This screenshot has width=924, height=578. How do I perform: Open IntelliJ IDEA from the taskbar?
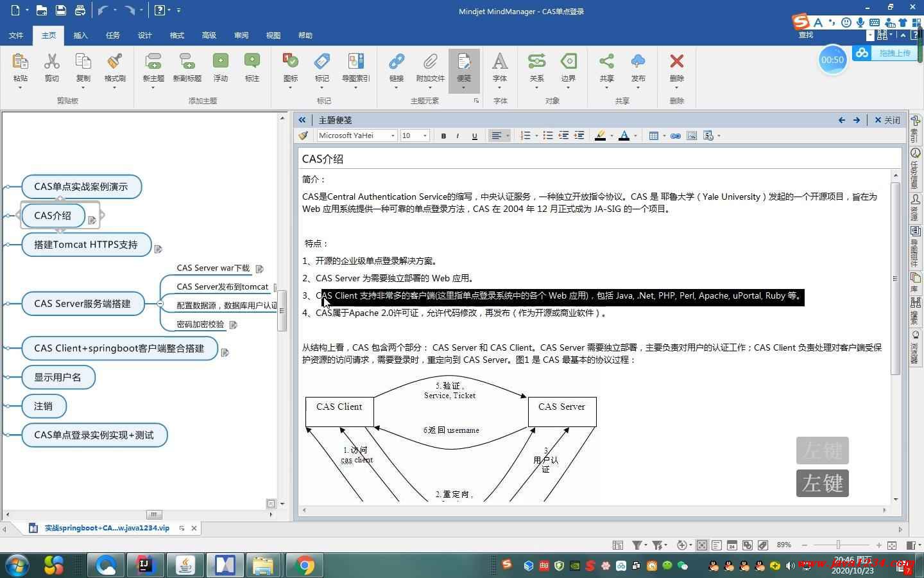point(146,566)
